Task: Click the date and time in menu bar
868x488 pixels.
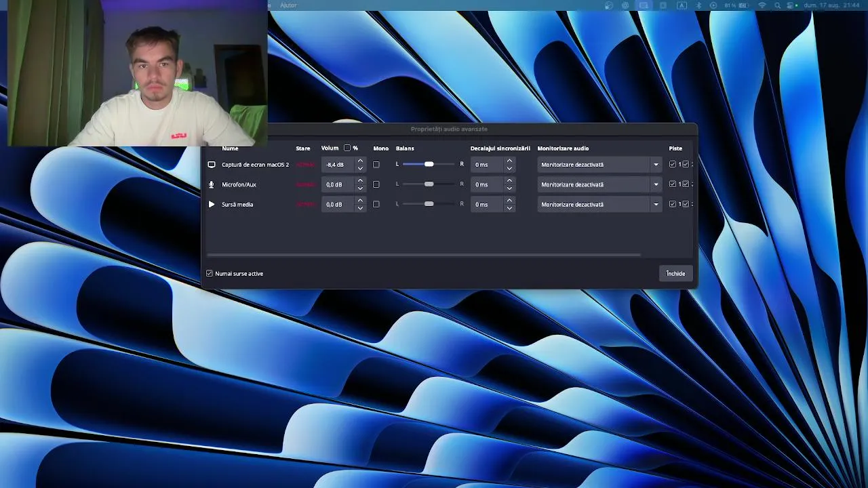Action: pyautogui.click(x=832, y=5)
